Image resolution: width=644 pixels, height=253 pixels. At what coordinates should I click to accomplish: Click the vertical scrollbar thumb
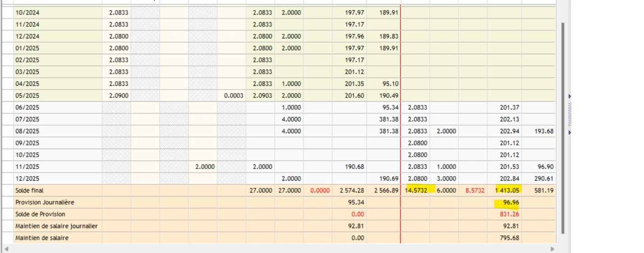[562, 128]
